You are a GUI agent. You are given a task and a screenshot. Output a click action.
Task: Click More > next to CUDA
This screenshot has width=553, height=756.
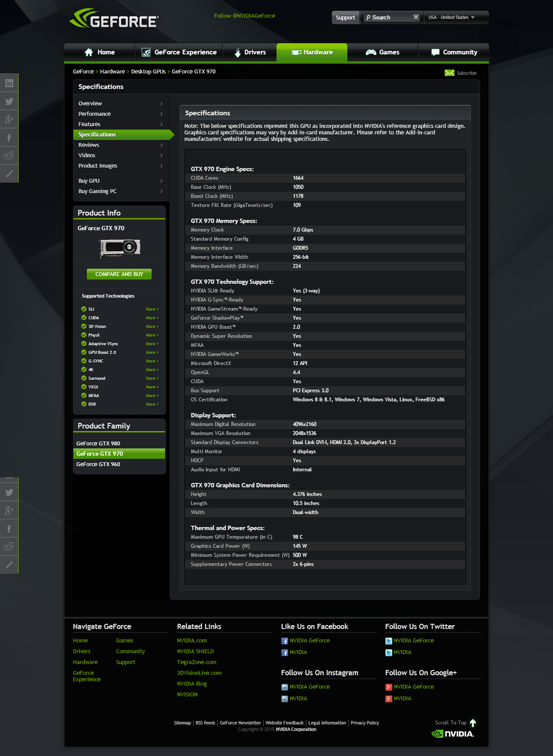coord(152,318)
